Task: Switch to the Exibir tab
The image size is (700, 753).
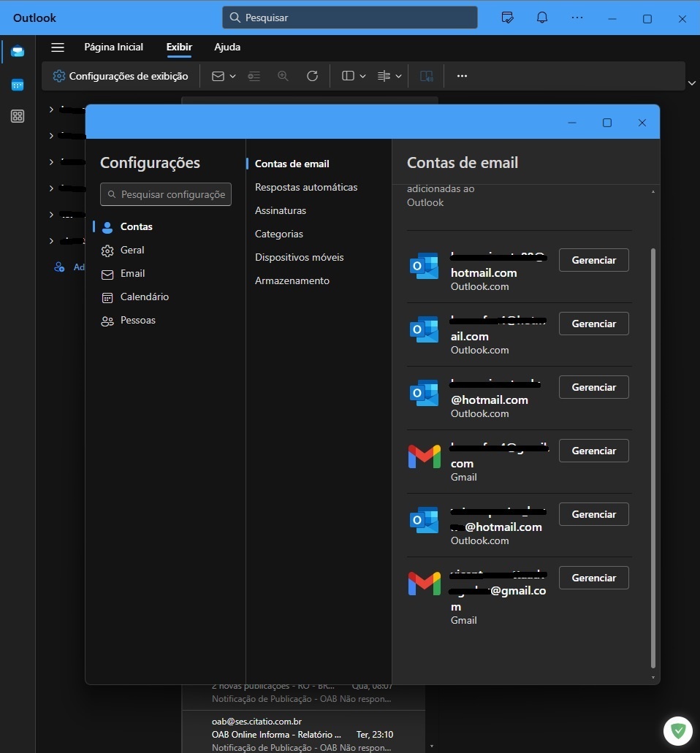Action: [x=179, y=47]
